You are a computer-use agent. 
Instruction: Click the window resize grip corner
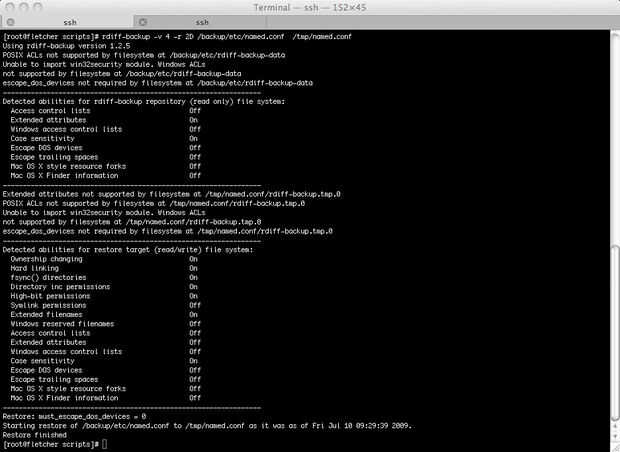click(615, 447)
